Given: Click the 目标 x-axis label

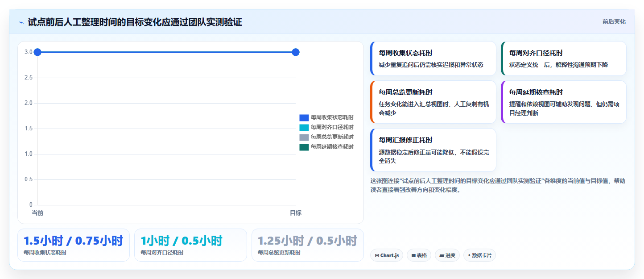Looking at the screenshot, I should [296, 213].
